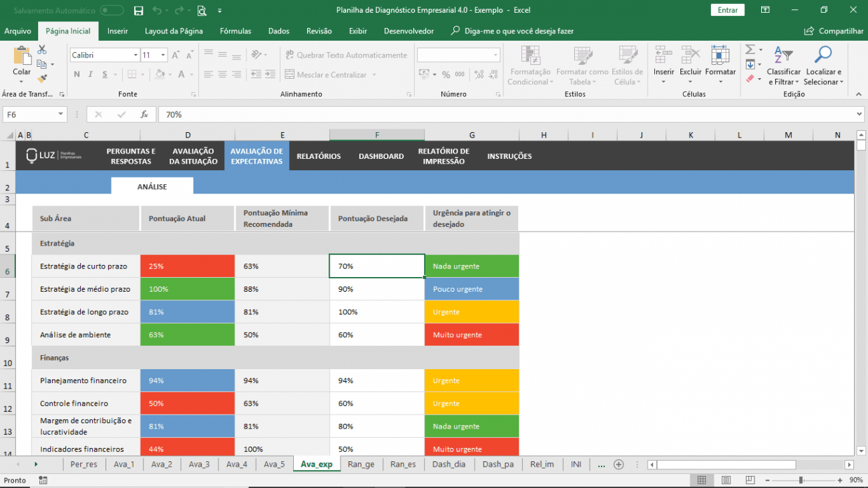Switch to the Fórmulas ribbon tab

pyautogui.click(x=236, y=31)
